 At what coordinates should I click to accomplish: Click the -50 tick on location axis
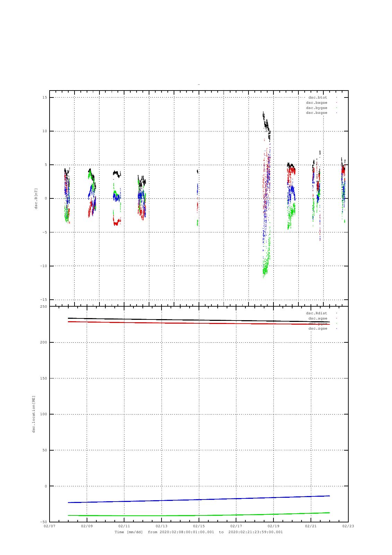43,522
